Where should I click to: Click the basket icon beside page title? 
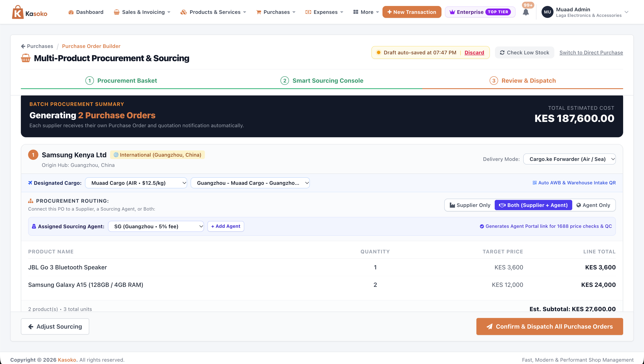click(26, 58)
